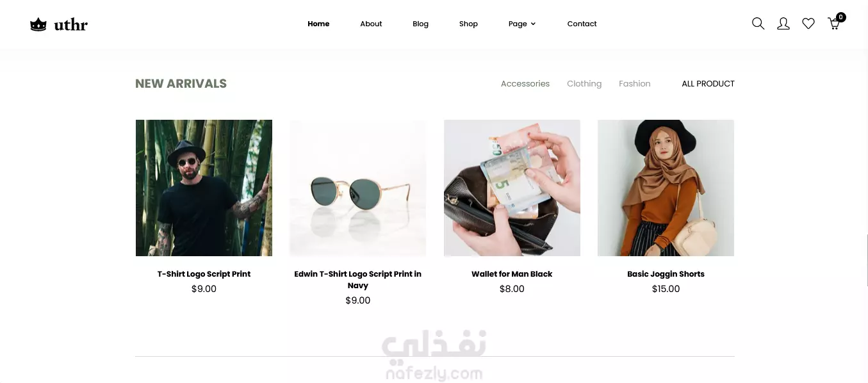Visit the Contact page link
Image resolution: width=868 pixels, height=383 pixels.
(582, 24)
